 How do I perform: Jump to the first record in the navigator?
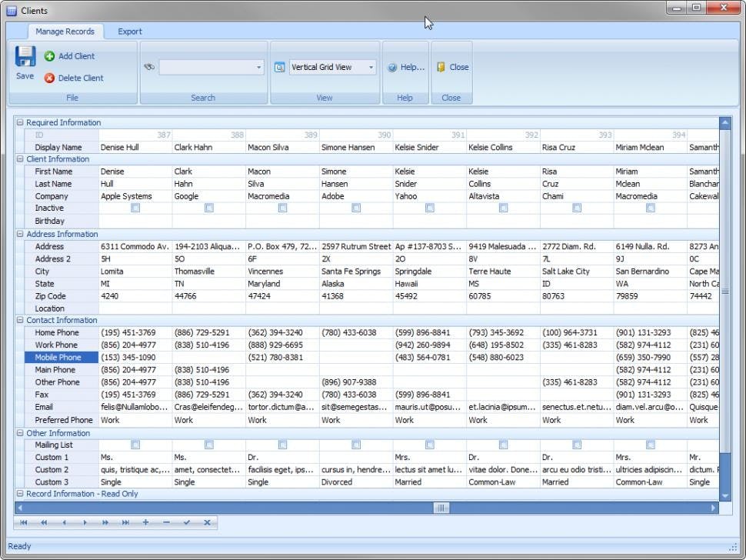pyautogui.click(x=23, y=522)
